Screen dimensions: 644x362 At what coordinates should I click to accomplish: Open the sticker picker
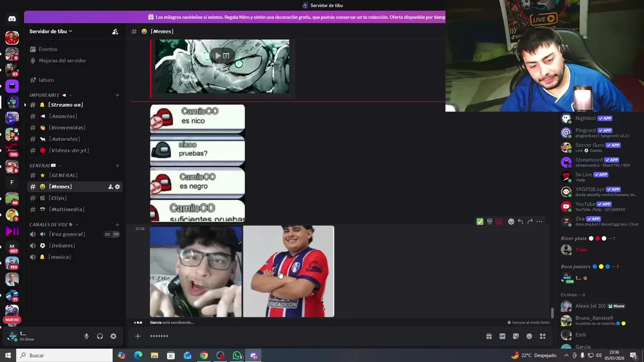pyautogui.click(x=516, y=336)
